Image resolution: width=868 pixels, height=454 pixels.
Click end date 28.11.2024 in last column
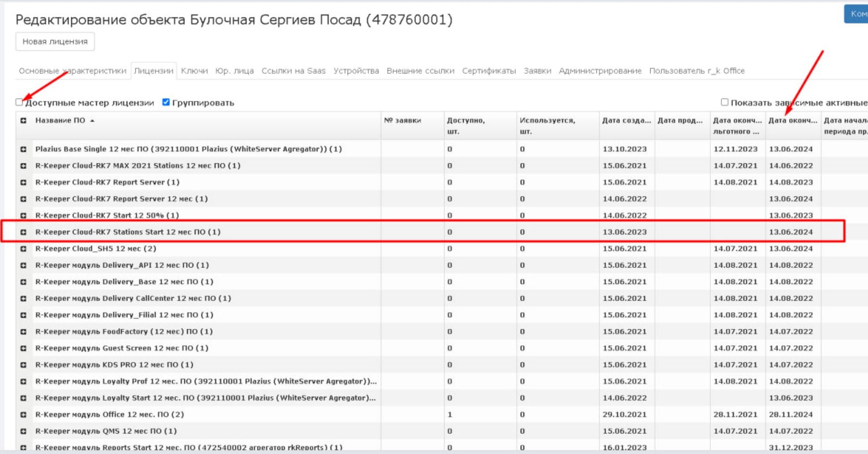pos(791,414)
